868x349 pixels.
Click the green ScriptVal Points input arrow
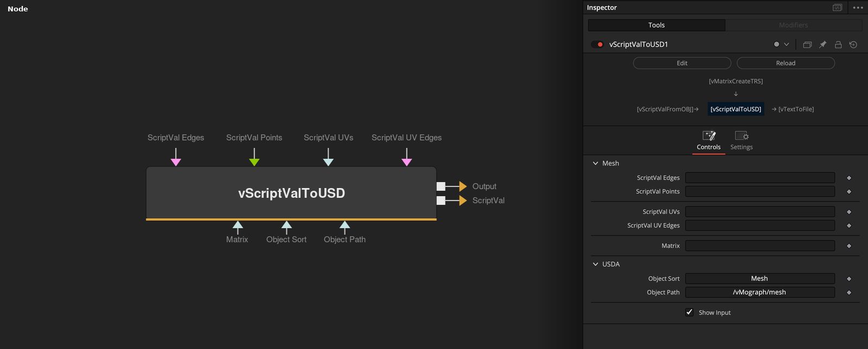point(254,162)
